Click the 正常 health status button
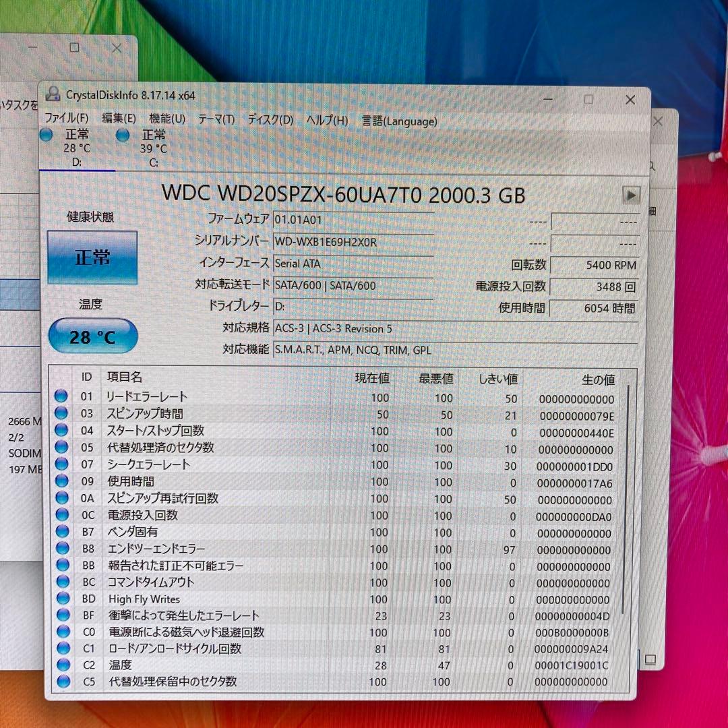 click(x=92, y=257)
